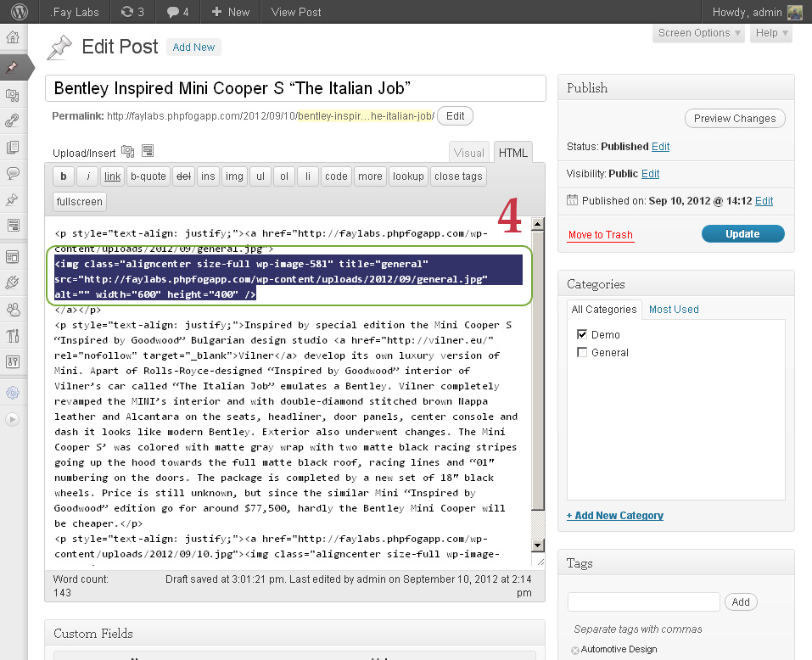Open Howdy, admin account menu

tap(757, 11)
